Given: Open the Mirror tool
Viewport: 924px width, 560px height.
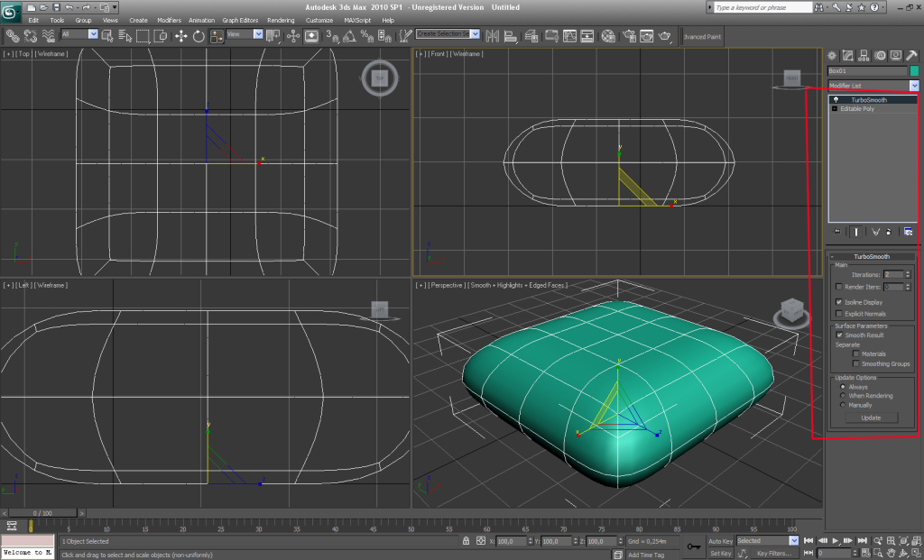Looking at the screenshot, I should [493, 36].
